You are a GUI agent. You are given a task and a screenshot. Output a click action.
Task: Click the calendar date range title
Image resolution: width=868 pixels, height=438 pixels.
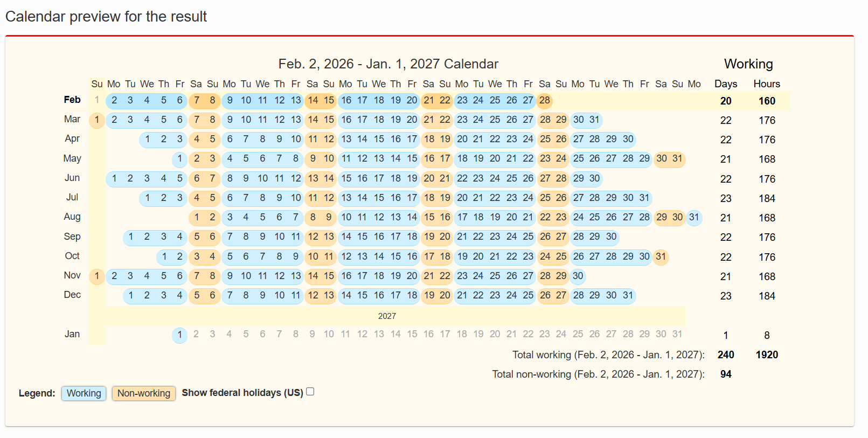[388, 64]
